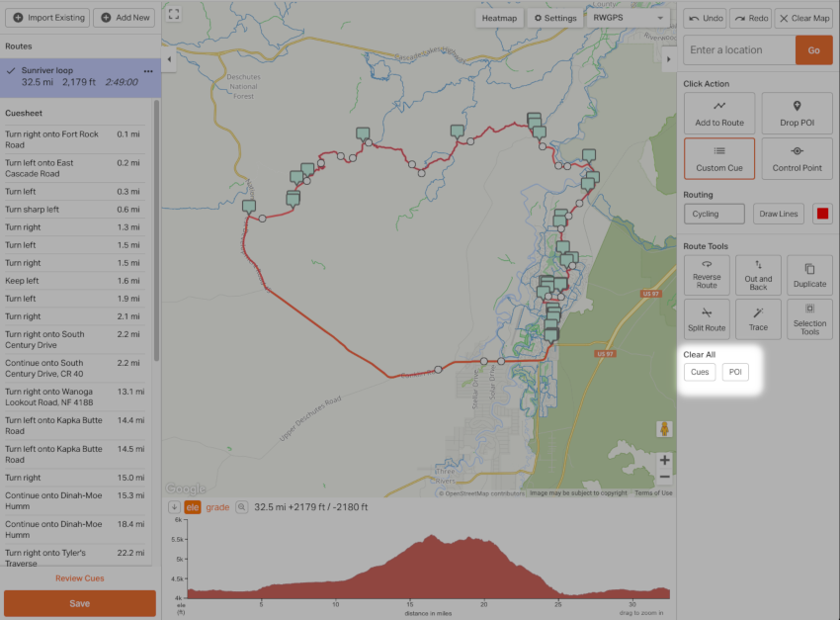Clear Map with the X button
The image size is (840, 620).
(x=804, y=18)
